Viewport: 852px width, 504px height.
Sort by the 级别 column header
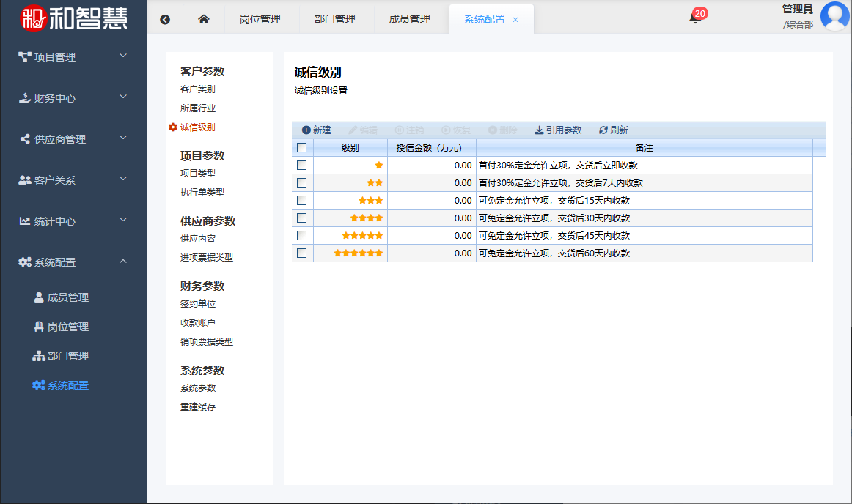[350, 148]
